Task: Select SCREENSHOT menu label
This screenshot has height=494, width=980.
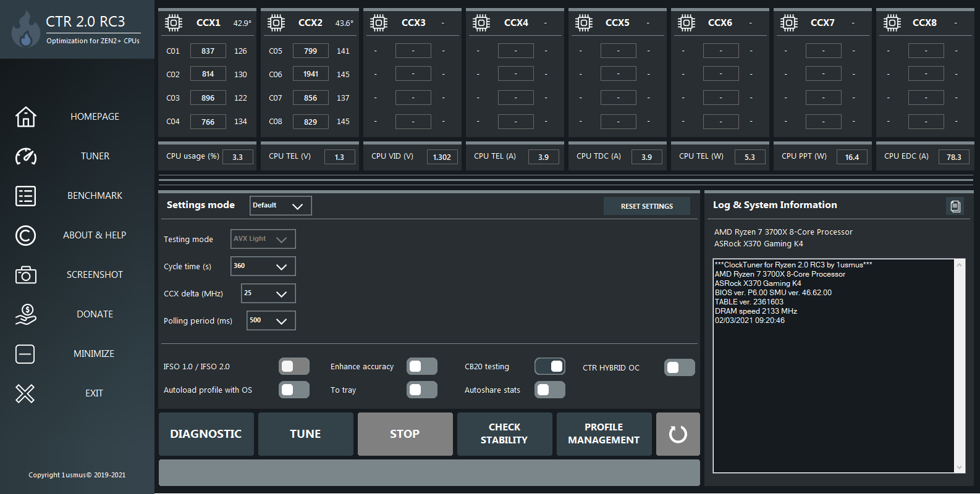Action: coord(95,275)
